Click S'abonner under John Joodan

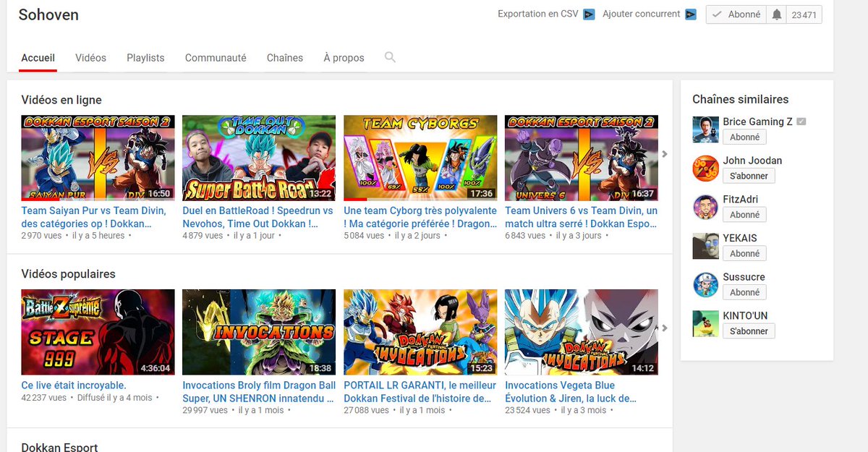[x=749, y=176]
